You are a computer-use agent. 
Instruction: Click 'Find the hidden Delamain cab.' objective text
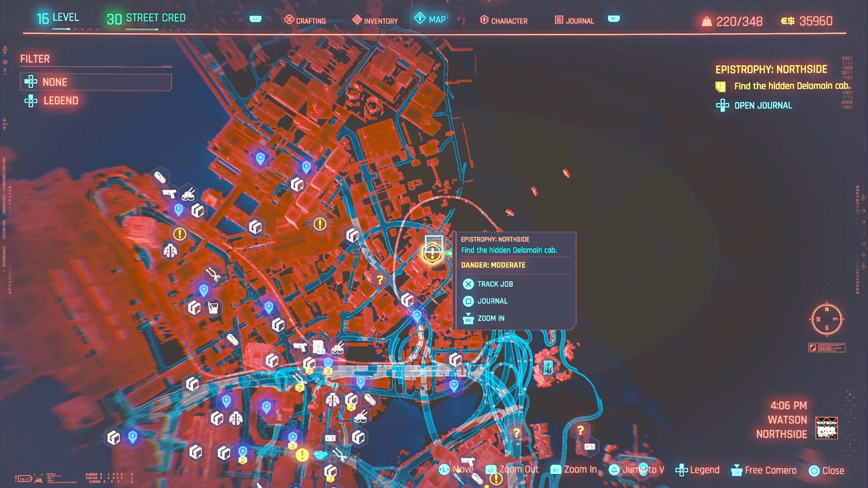[x=792, y=86]
